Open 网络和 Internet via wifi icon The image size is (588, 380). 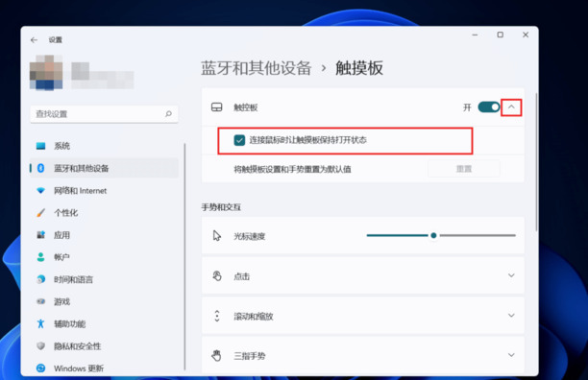(x=41, y=191)
